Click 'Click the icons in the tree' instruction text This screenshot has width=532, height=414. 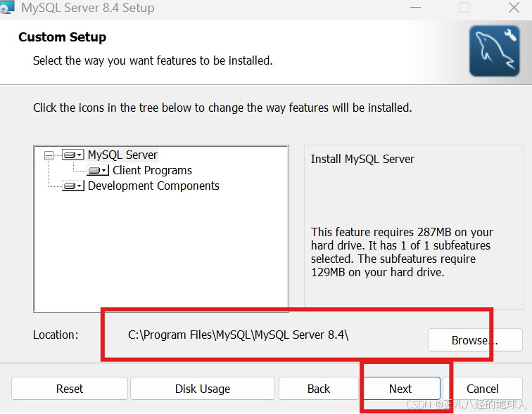tap(222, 108)
